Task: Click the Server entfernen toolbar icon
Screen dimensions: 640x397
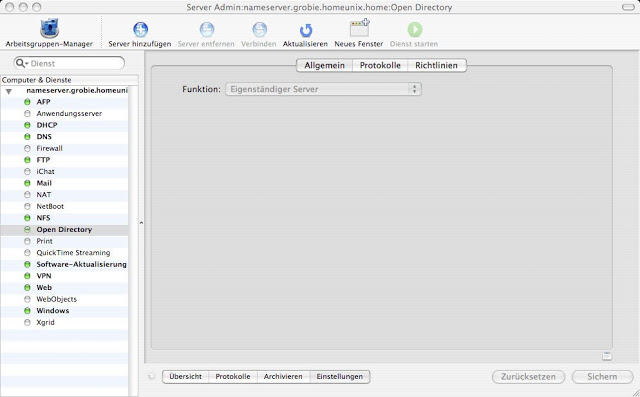Action: tap(207, 29)
